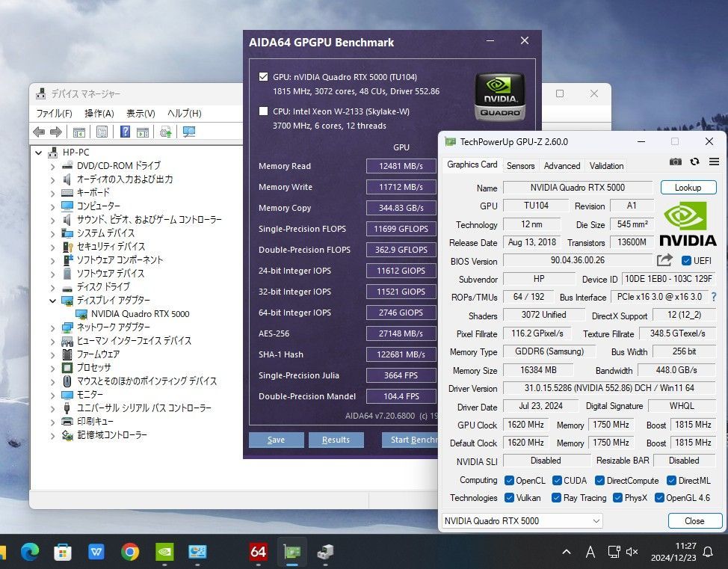Select NVIDIA Quadro RTX 5000 in device tree
The width and height of the screenshot is (728, 569).
[x=141, y=314]
